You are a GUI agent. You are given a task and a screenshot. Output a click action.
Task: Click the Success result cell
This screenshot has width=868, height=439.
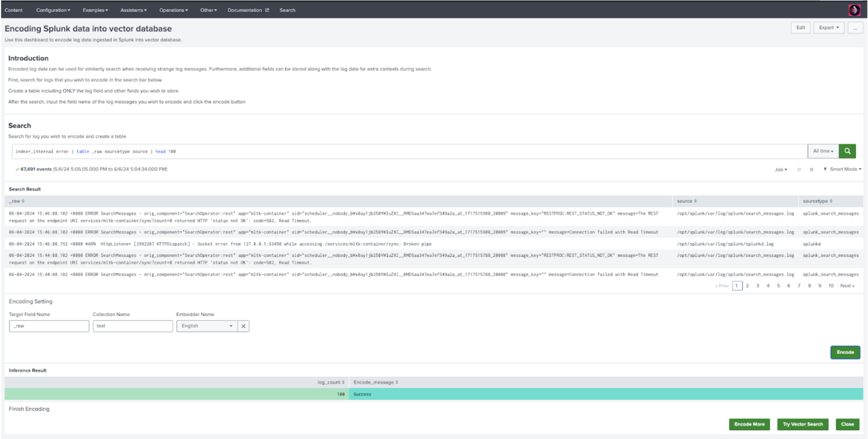[x=606, y=395]
